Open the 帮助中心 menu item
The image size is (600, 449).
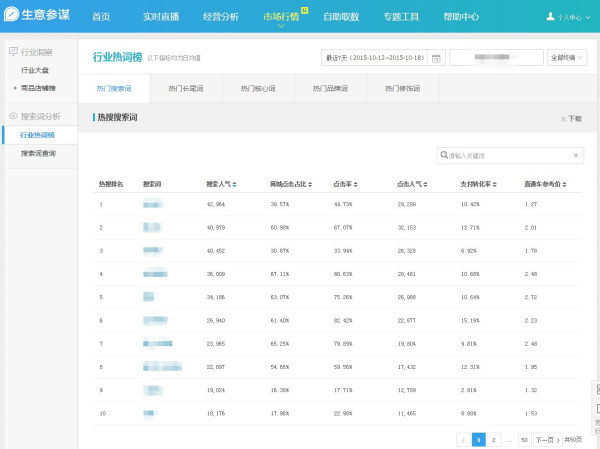coord(461,16)
